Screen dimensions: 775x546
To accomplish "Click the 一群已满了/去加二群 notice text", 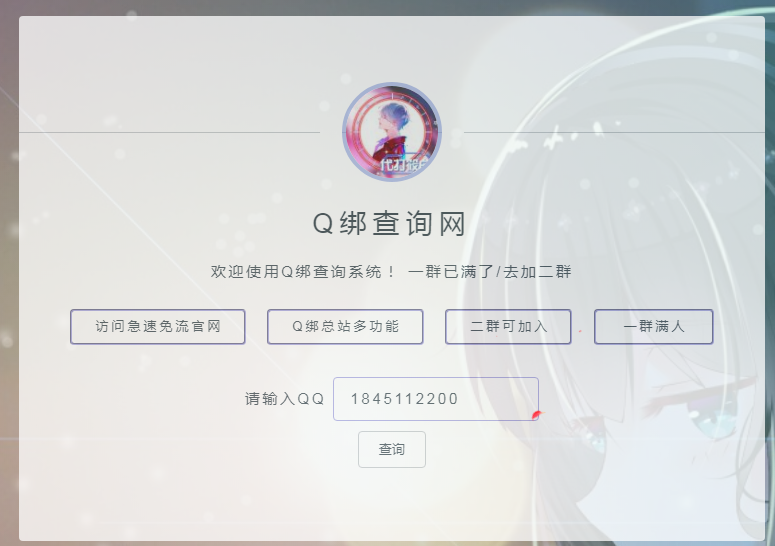I will [489, 272].
